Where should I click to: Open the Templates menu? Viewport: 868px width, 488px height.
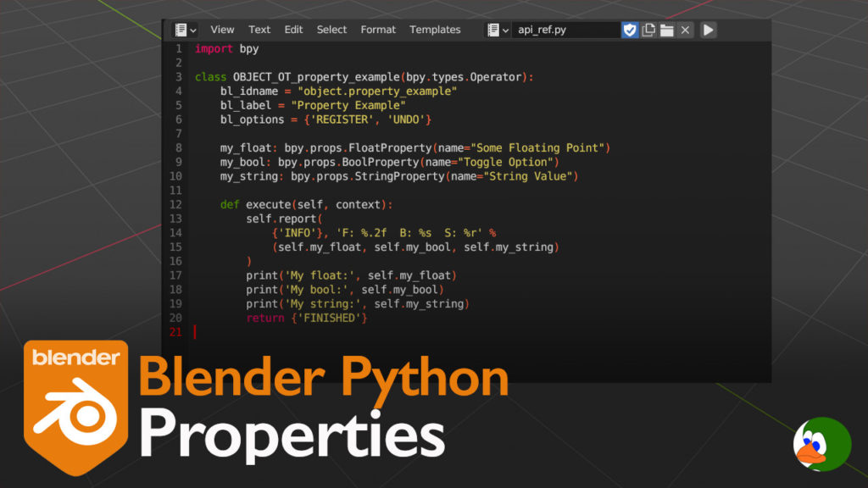click(435, 30)
